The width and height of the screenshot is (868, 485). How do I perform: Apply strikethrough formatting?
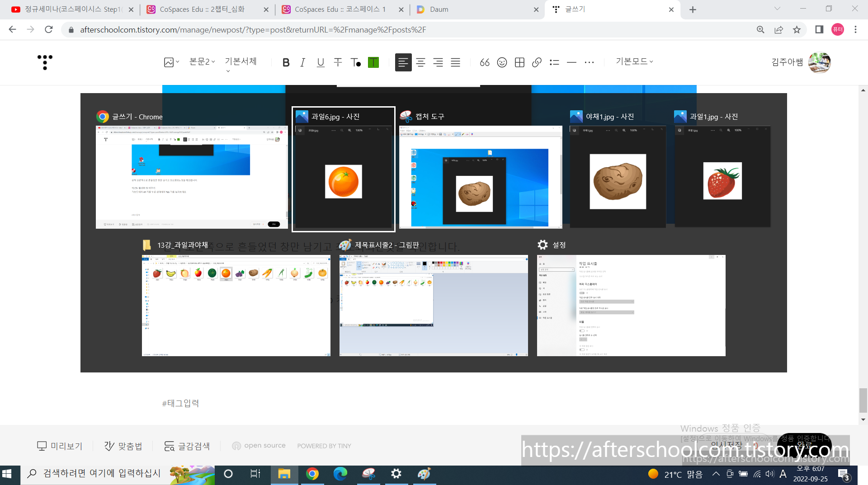(x=338, y=62)
